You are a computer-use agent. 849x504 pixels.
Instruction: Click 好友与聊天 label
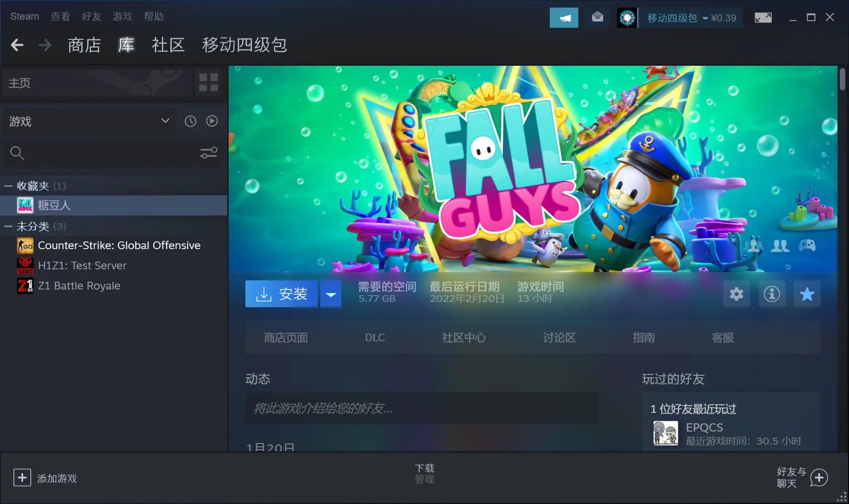(791, 478)
